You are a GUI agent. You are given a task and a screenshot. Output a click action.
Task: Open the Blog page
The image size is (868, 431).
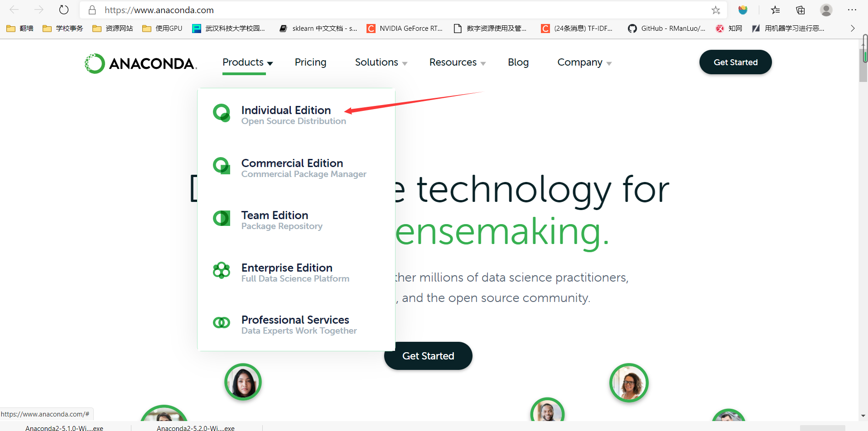pos(518,62)
